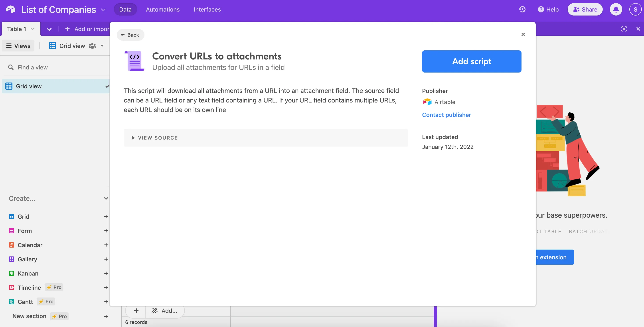644x327 pixels.
Task: Switch to the Automations tab
Action: tap(163, 9)
